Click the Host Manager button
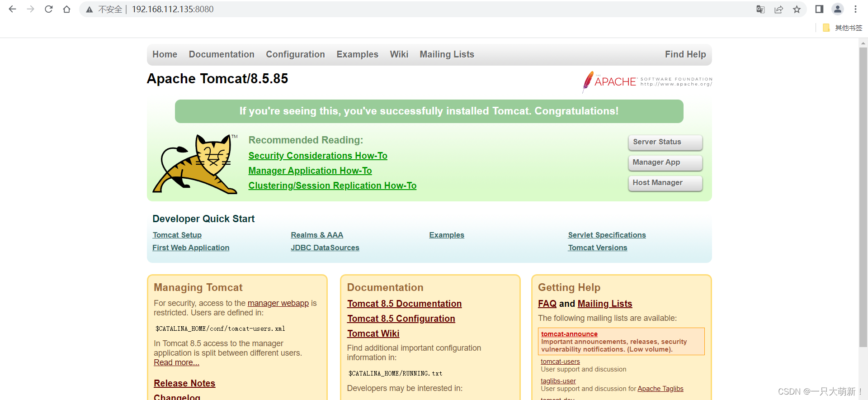This screenshot has height=400, width=868. point(665,183)
